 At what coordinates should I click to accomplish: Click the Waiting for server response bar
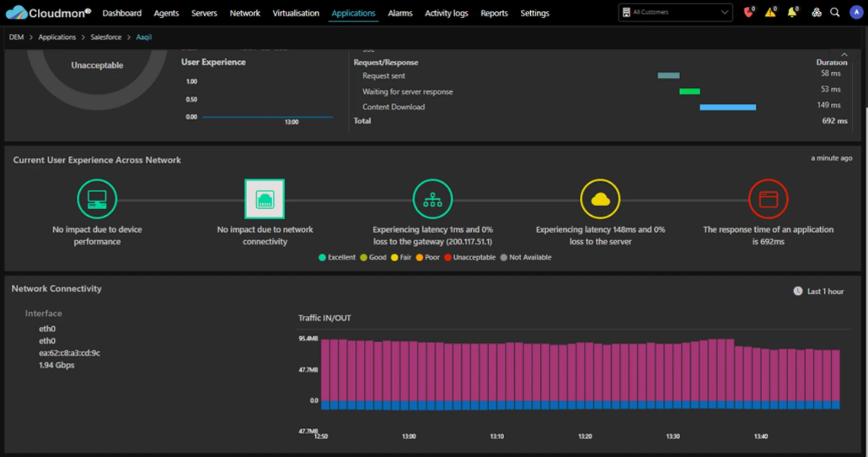(x=689, y=91)
